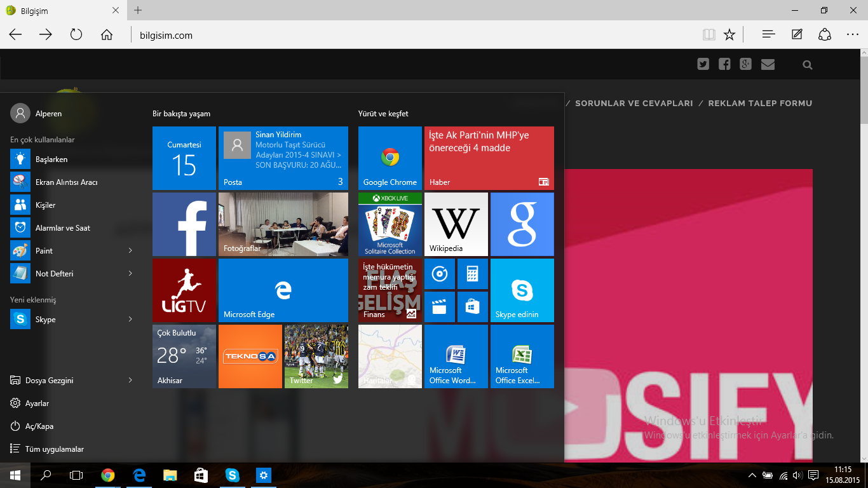Open a new tab in Edge

tap(138, 10)
